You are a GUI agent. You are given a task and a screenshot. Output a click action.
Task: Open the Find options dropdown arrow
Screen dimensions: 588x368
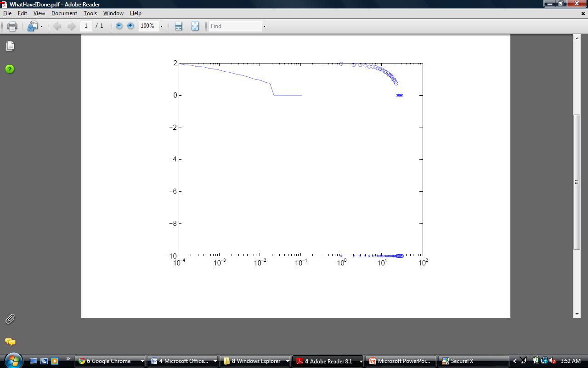click(264, 26)
